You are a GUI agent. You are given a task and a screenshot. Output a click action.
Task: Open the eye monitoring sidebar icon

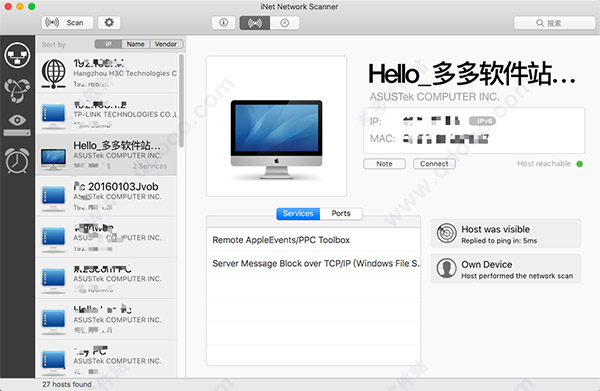(17, 125)
